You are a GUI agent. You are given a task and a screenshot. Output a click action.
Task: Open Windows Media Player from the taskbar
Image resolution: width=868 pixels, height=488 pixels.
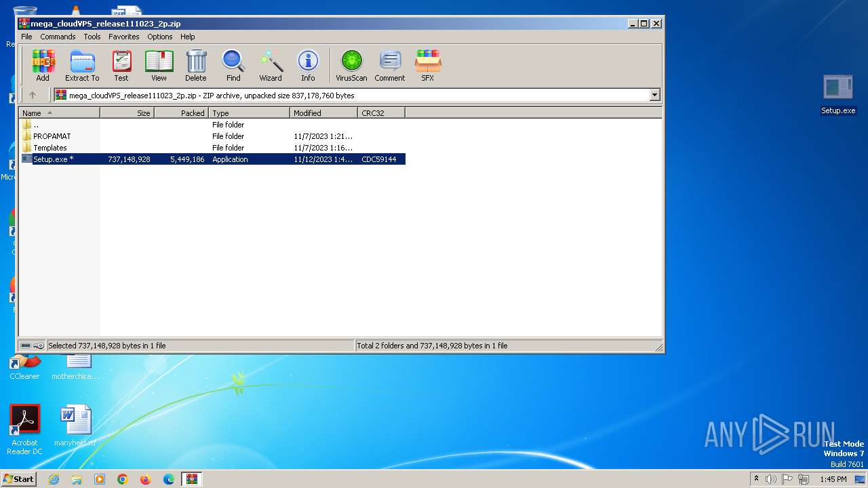(x=100, y=479)
